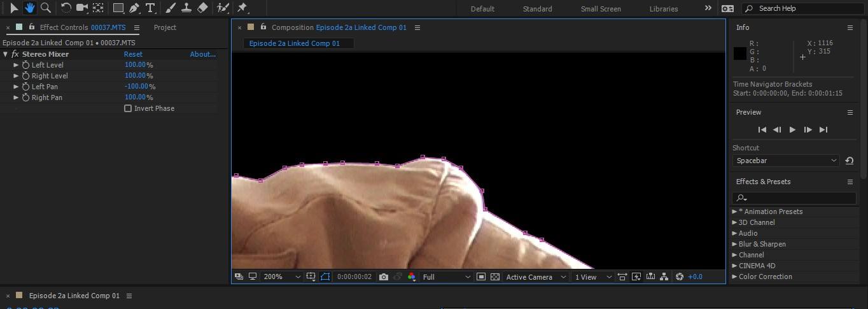This screenshot has height=309, width=868.
Task: Select the Clone Stamp tool
Action: pos(186,8)
